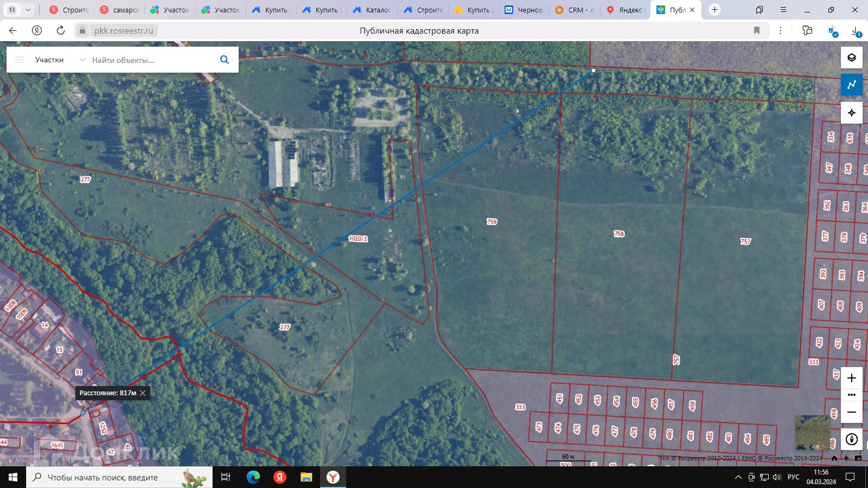Expand the tab list chevron
Viewport: 868px width, 488px height.
pyautogui.click(x=28, y=10)
